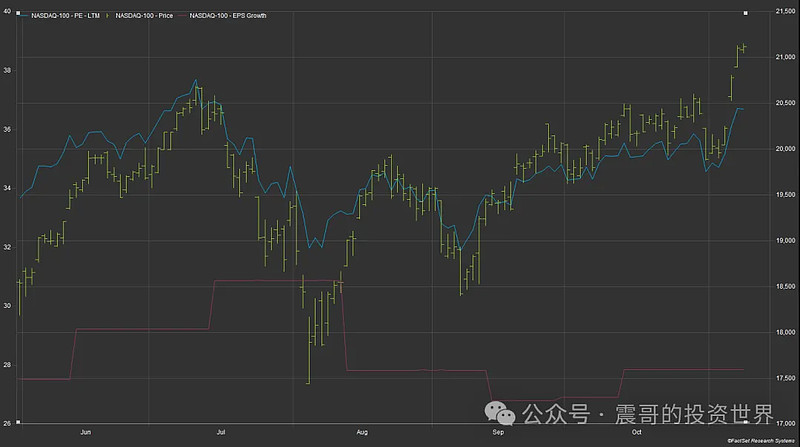Select the Jul label on the date axis
This screenshot has height=447, width=800.
coord(221,432)
